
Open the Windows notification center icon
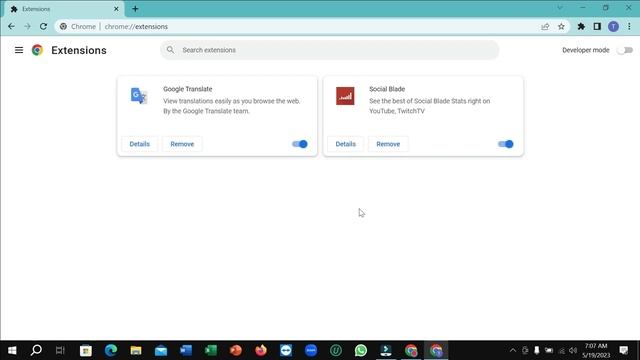(624, 350)
